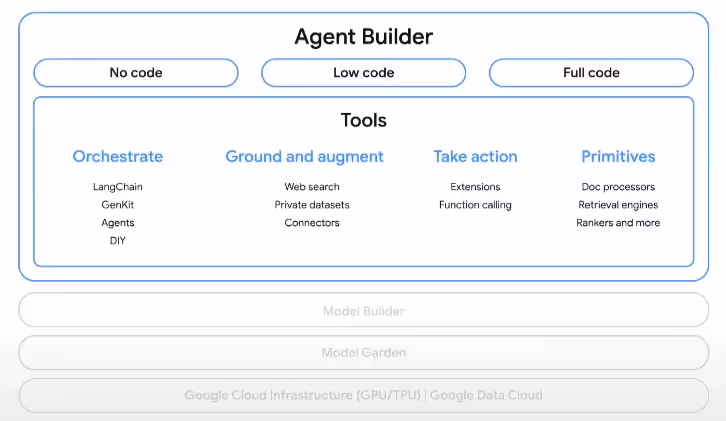
Task: Select DIY under Orchestrate
Action: coord(118,241)
